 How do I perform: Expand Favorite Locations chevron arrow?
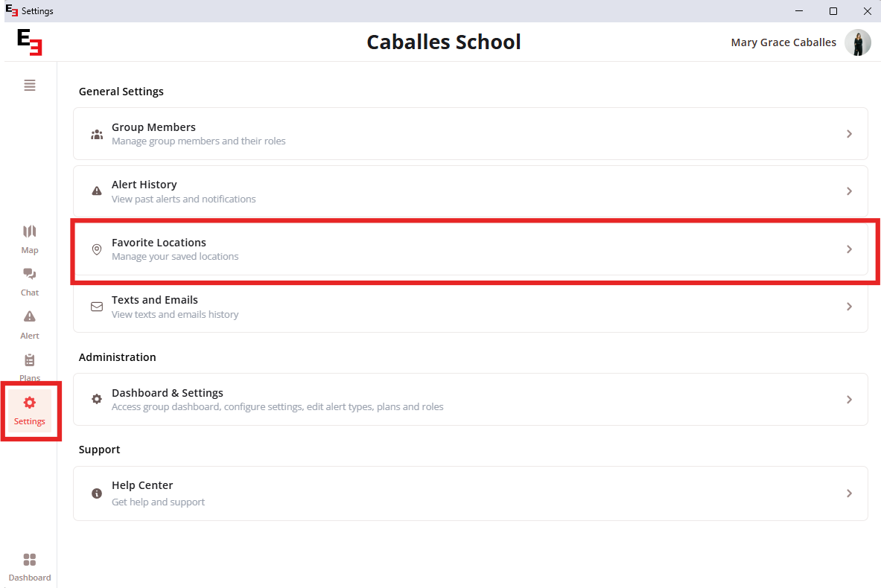[x=849, y=249]
